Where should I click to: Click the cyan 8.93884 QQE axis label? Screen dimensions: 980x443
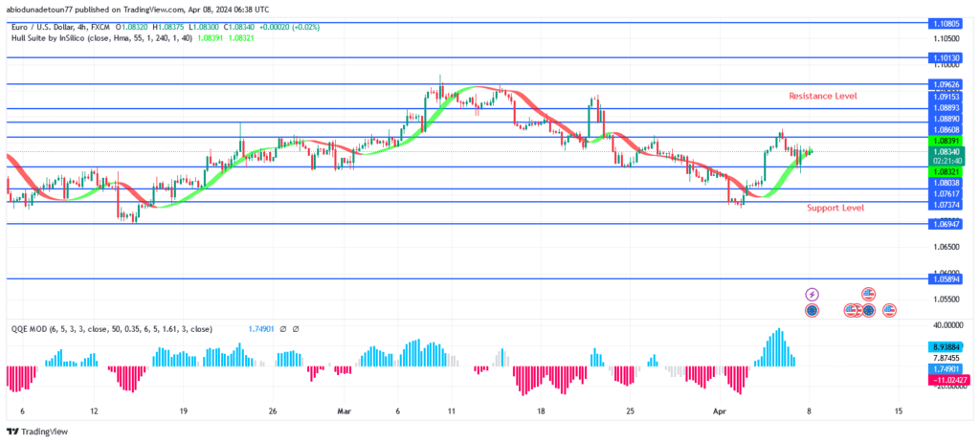(x=947, y=346)
